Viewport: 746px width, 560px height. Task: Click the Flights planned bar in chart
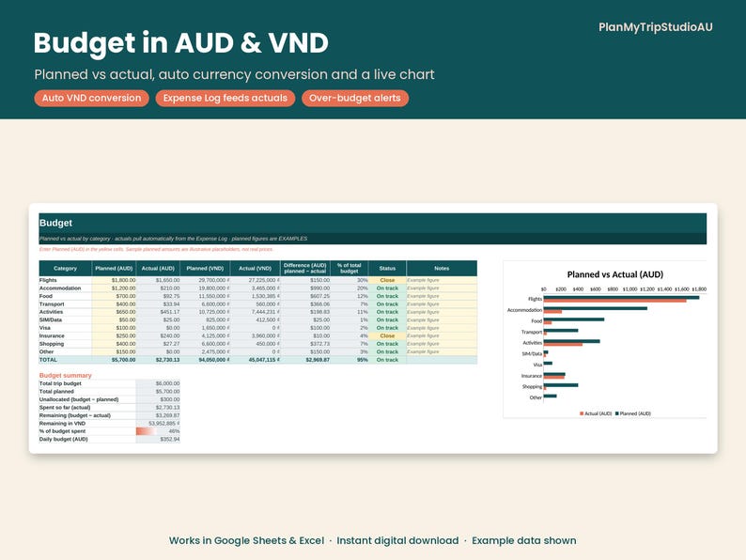[621, 297]
